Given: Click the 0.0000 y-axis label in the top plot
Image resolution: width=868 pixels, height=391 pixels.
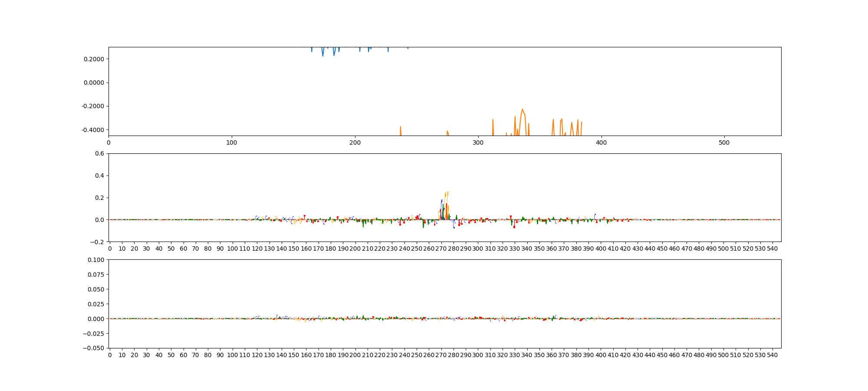Looking at the screenshot, I should pyautogui.click(x=94, y=83).
